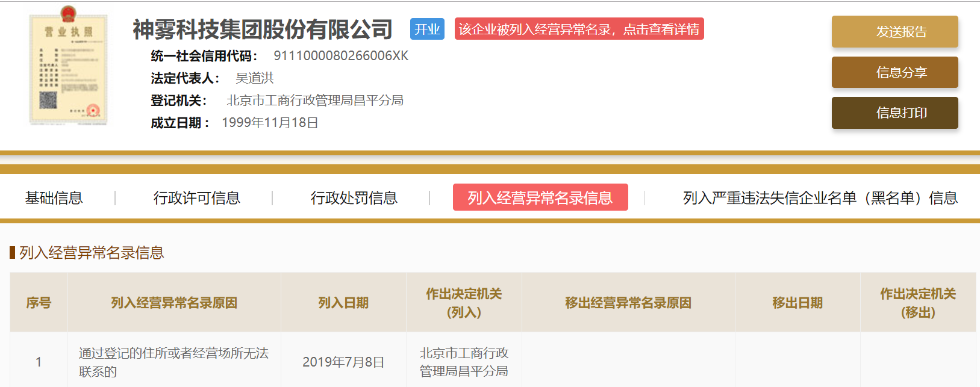Click the red official seal on the license
Image resolution: width=980 pixels, height=387 pixels.
coord(92,111)
